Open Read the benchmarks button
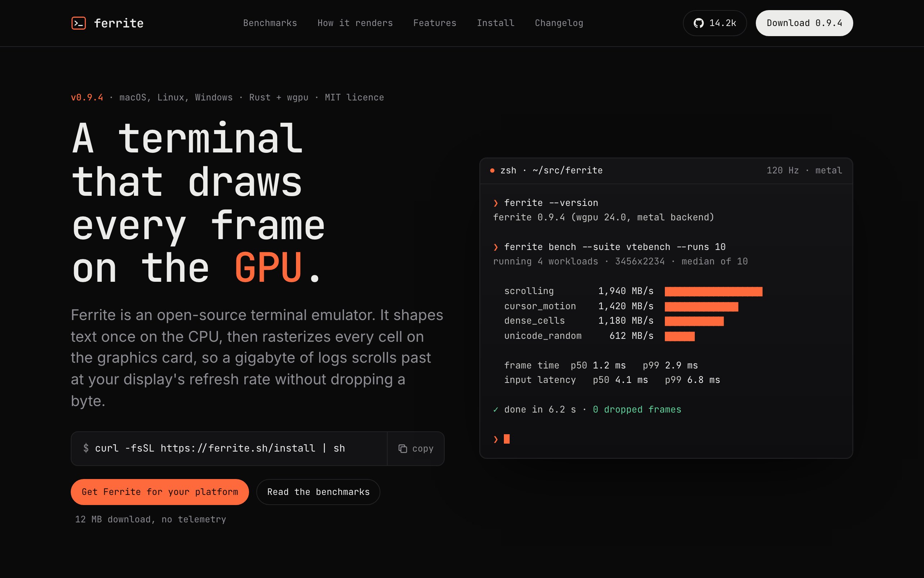924x578 pixels. (x=318, y=492)
